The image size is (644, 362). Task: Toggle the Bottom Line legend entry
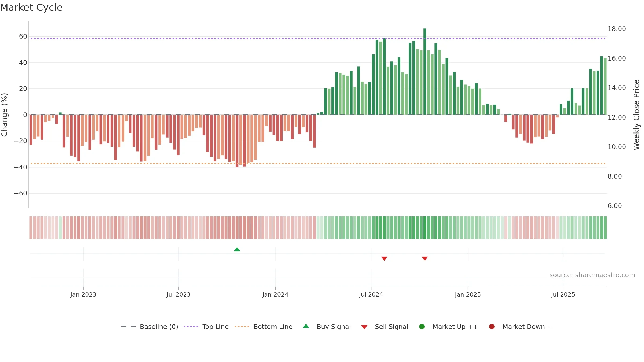pyautogui.click(x=264, y=327)
